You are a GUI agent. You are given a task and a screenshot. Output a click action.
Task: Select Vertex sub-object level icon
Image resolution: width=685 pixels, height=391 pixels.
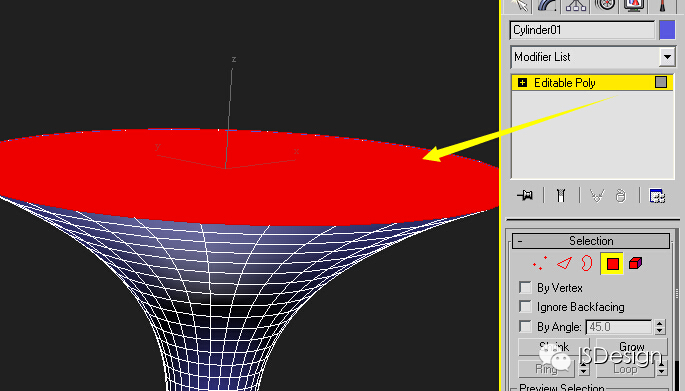tap(540, 263)
